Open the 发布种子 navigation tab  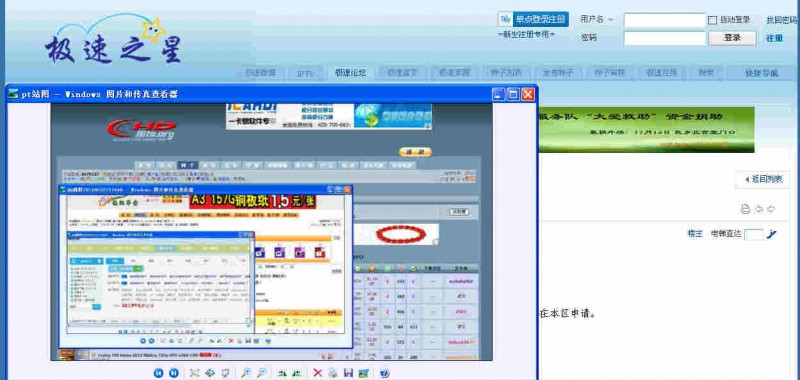tap(558, 72)
